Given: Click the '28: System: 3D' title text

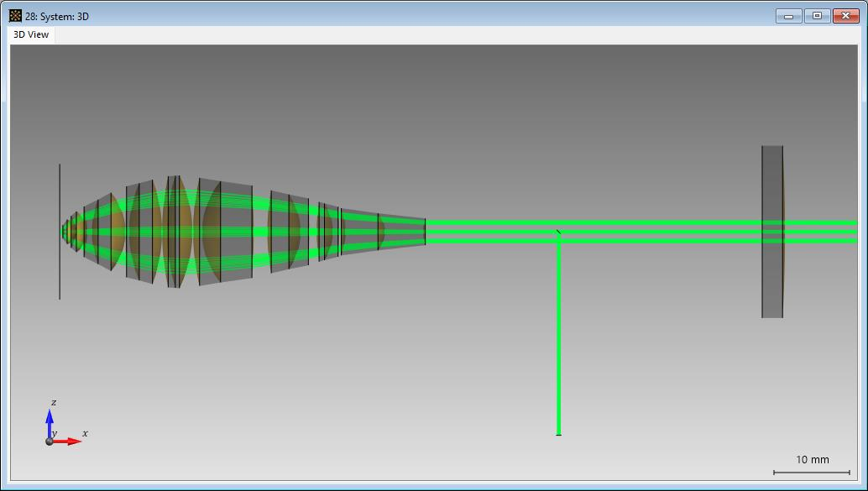Looking at the screenshot, I should 57,17.
